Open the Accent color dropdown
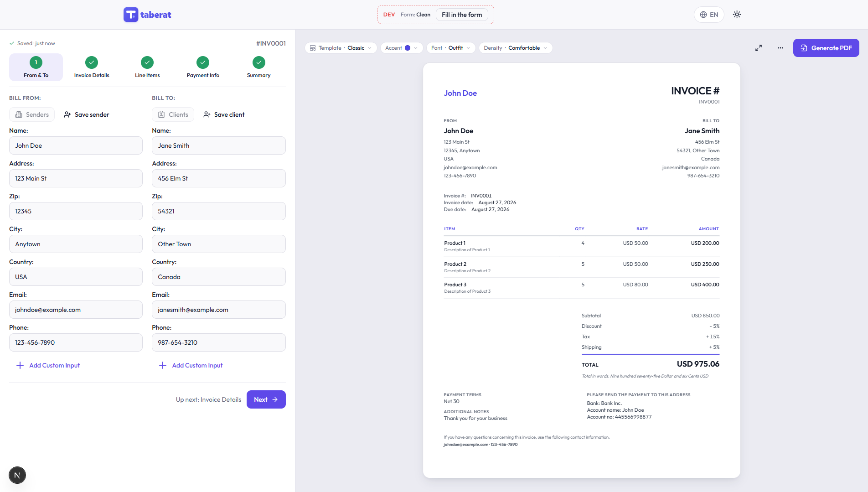Screen dimensions: 868x492 [401, 48]
